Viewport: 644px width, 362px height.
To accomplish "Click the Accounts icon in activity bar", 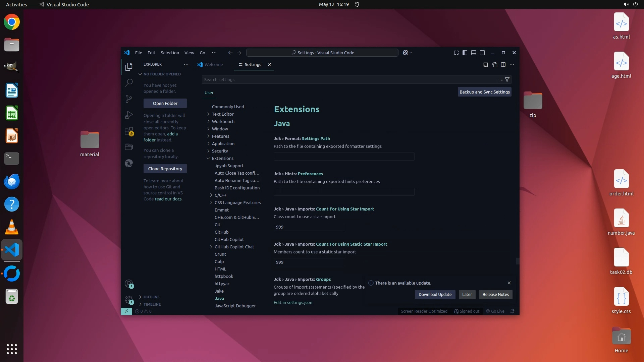I will coord(129,284).
